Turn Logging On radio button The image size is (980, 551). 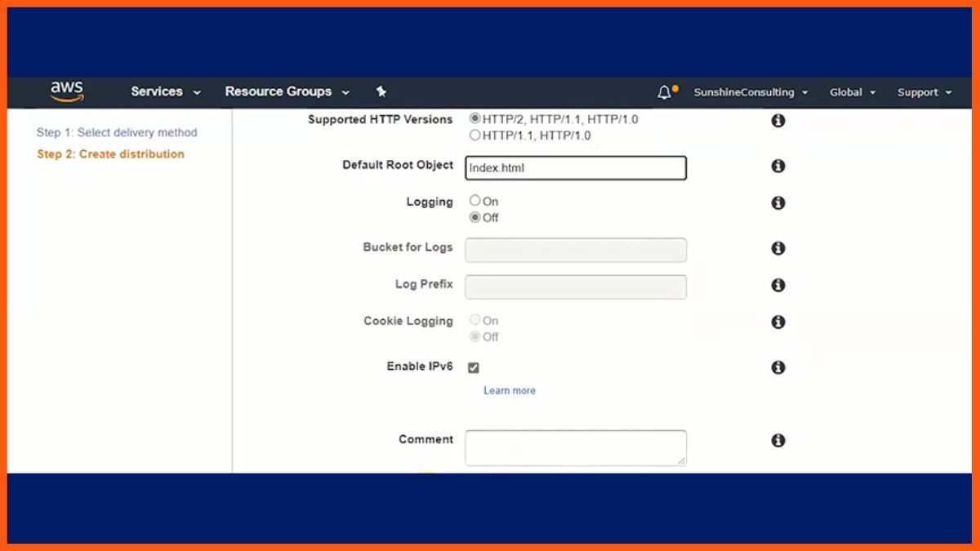pyautogui.click(x=475, y=201)
